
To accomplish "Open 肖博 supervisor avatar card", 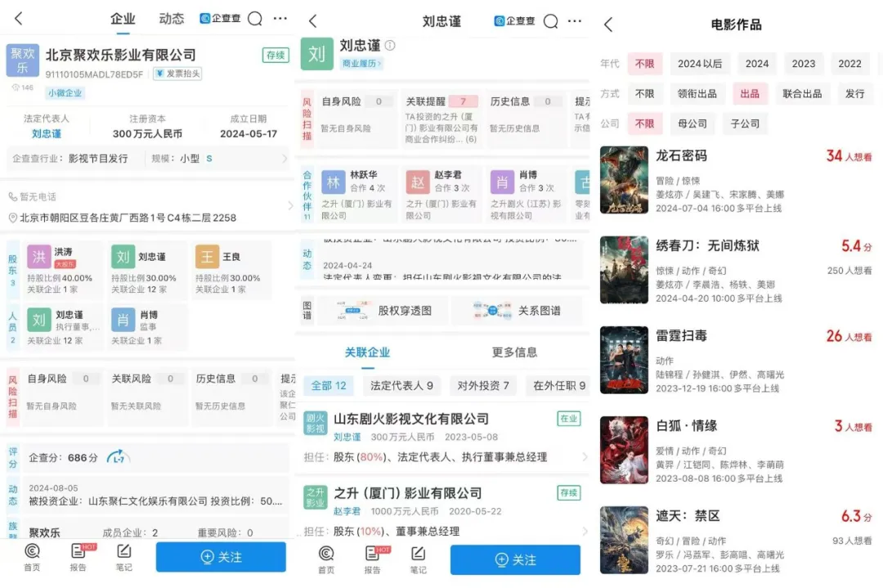I will tap(123, 320).
